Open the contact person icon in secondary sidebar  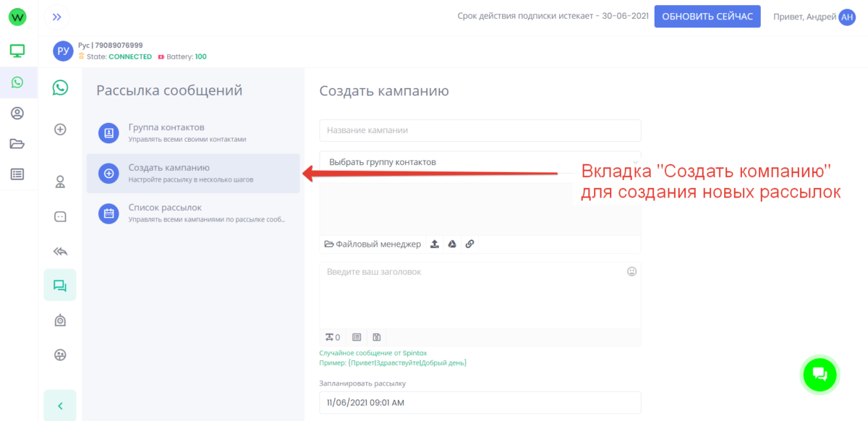(60, 181)
